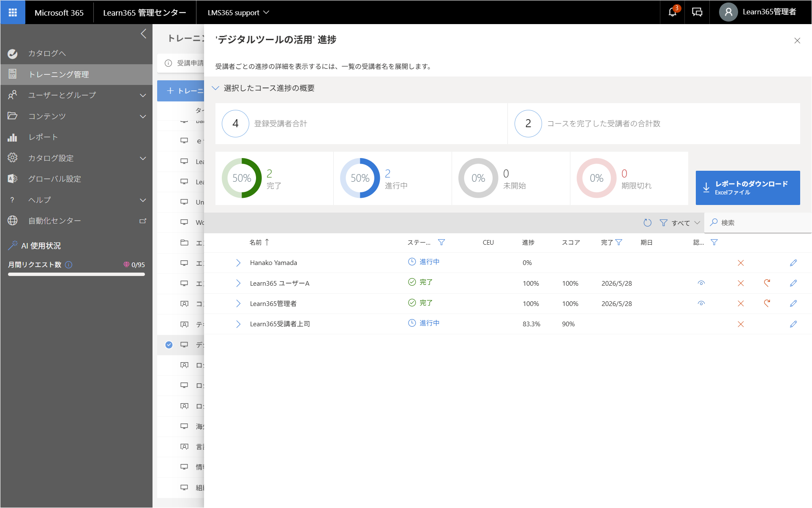Open the Learn365管理者 account avatar

(728, 12)
